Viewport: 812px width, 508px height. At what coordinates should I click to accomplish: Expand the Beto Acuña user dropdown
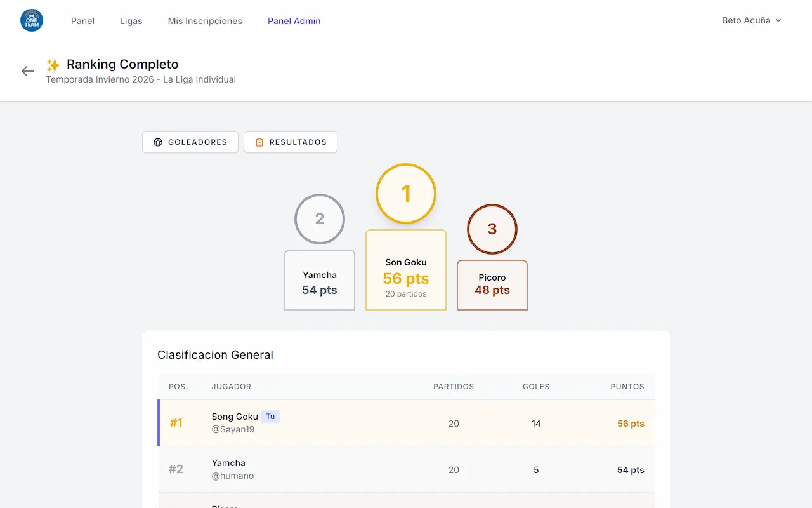click(751, 20)
